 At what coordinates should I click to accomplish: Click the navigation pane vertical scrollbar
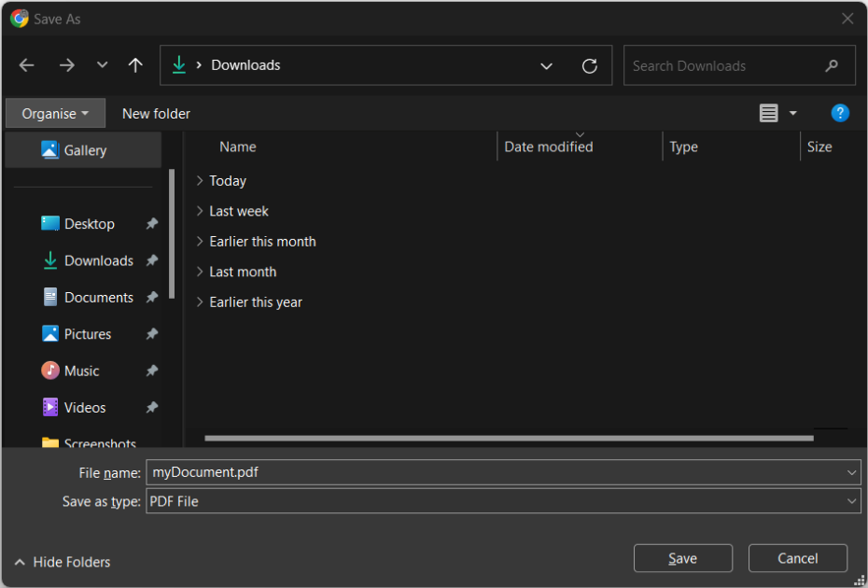point(172,233)
